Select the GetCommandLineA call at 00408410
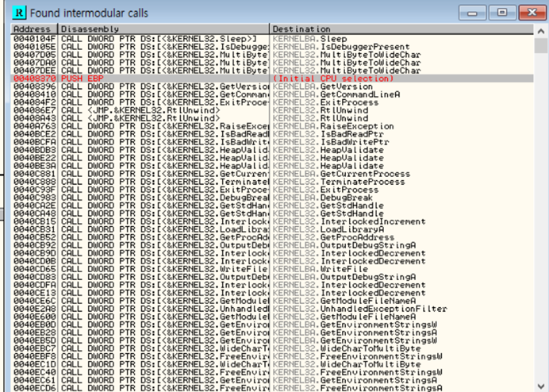This screenshot has width=549, height=392. coord(272,94)
